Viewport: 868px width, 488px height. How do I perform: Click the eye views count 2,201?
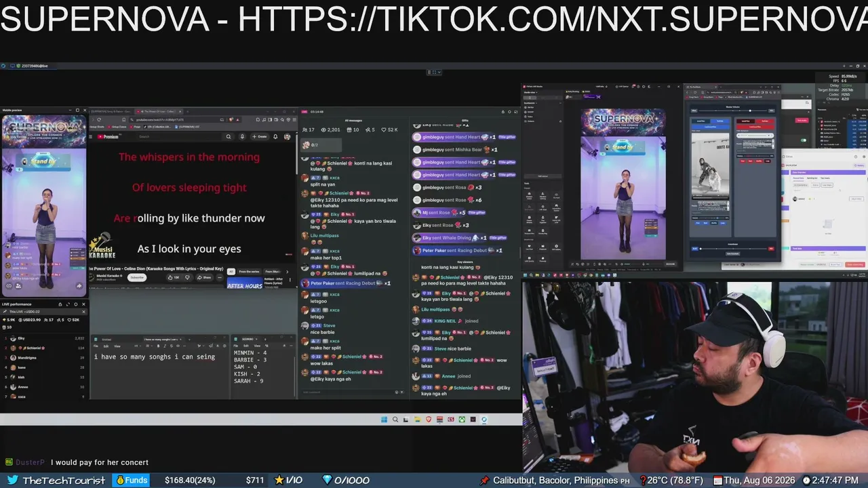[x=330, y=129]
